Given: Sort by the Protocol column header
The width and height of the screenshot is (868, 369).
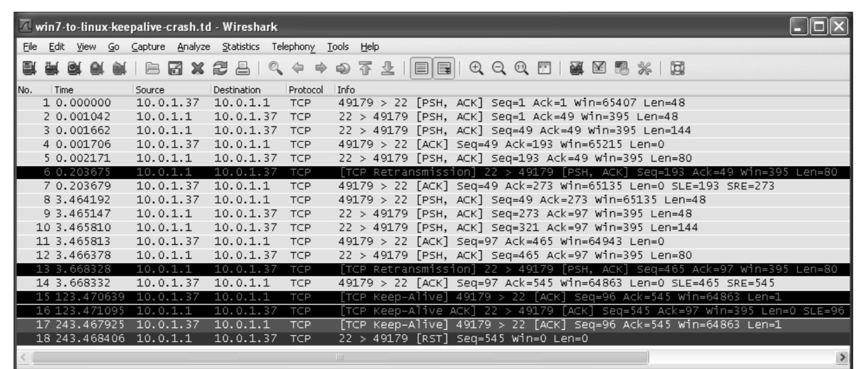Looking at the screenshot, I should click(310, 89).
